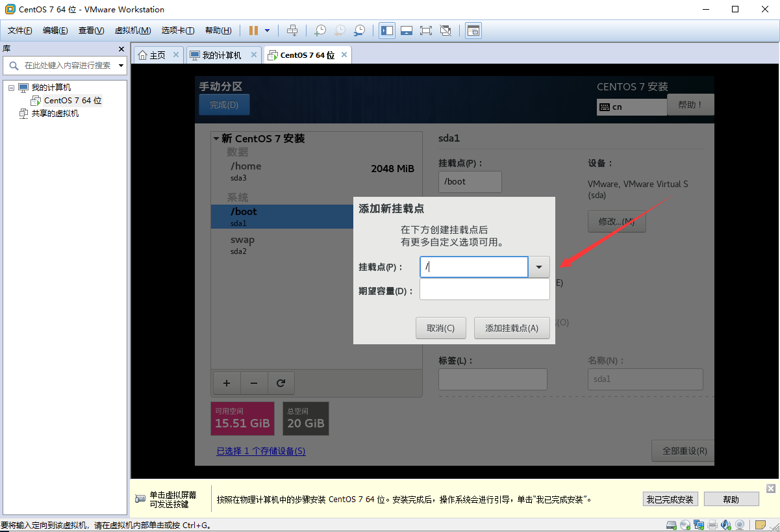Open the library search options dropdown

click(121, 66)
